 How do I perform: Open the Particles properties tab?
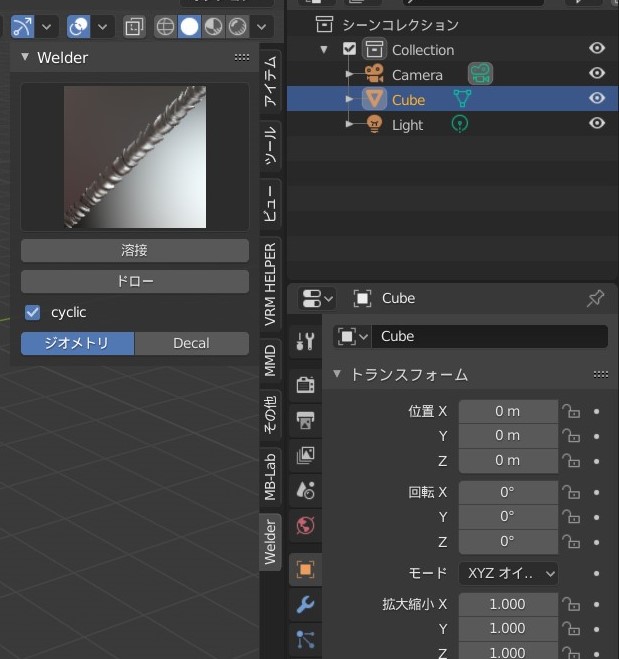click(x=306, y=639)
